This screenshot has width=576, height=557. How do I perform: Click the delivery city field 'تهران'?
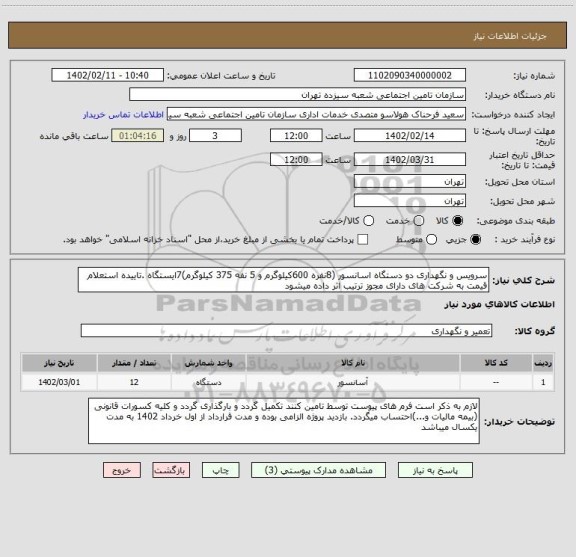(410, 201)
